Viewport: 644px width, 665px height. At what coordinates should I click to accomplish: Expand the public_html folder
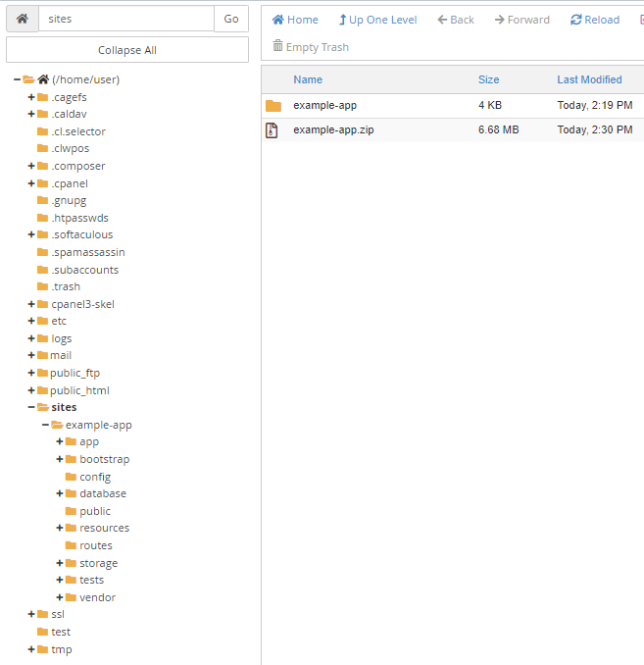coord(31,390)
